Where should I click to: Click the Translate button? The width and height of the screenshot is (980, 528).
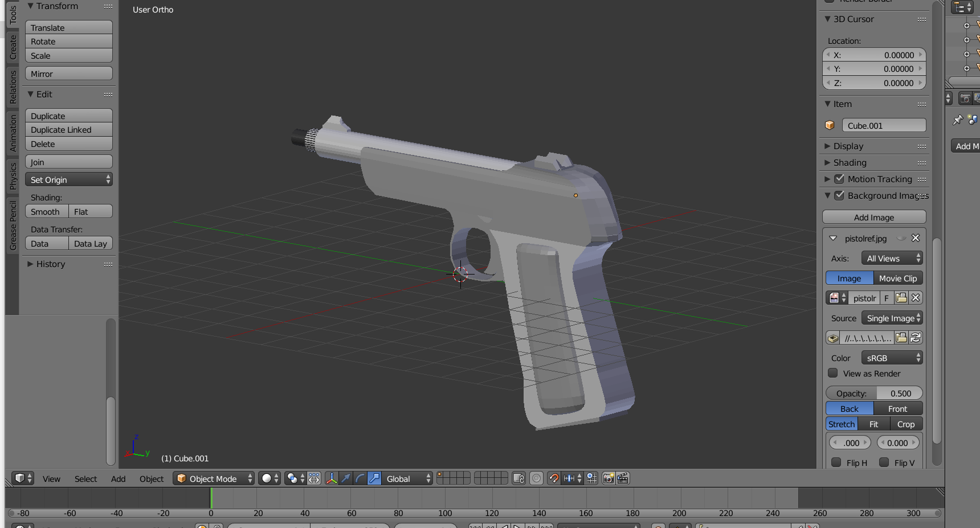pyautogui.click(x=69, y=27)
